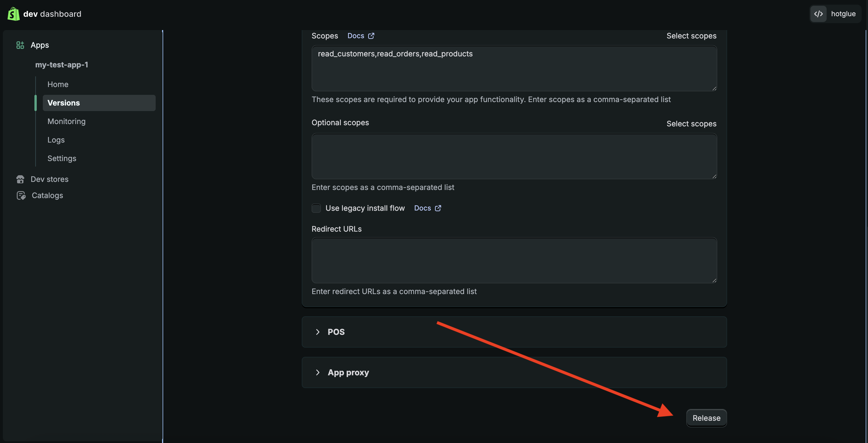868x443 pixels.
Task: Click the Dev stores storefront icon
Action: 20,179
